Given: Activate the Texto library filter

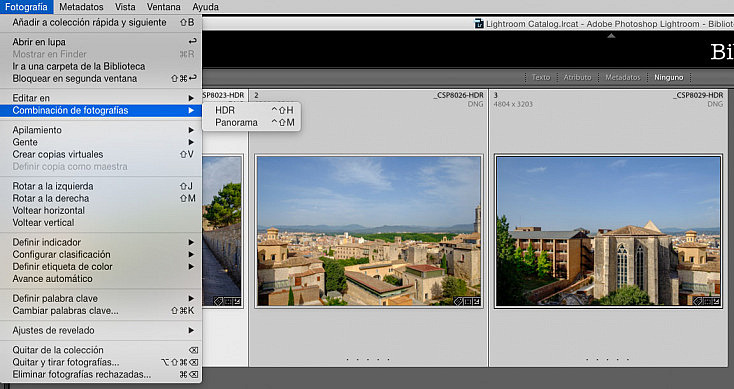Looking at the screenshot, I should (x=541, y=77).
